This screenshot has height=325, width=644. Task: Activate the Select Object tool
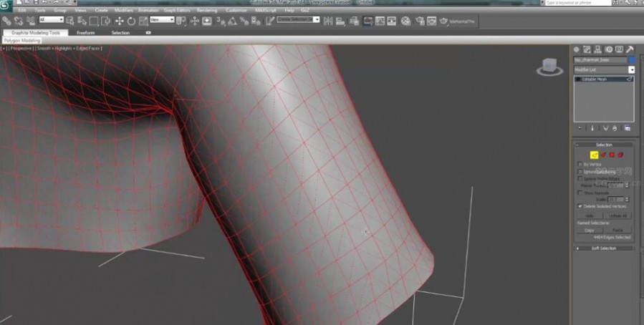70,21
